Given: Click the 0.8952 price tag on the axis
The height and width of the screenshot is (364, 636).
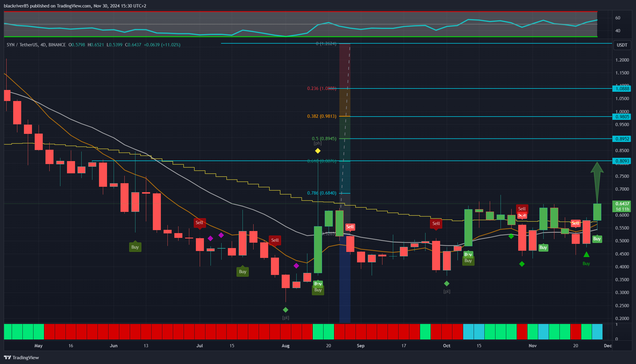Looking at the screenshot, I should (x=622, y=139).
